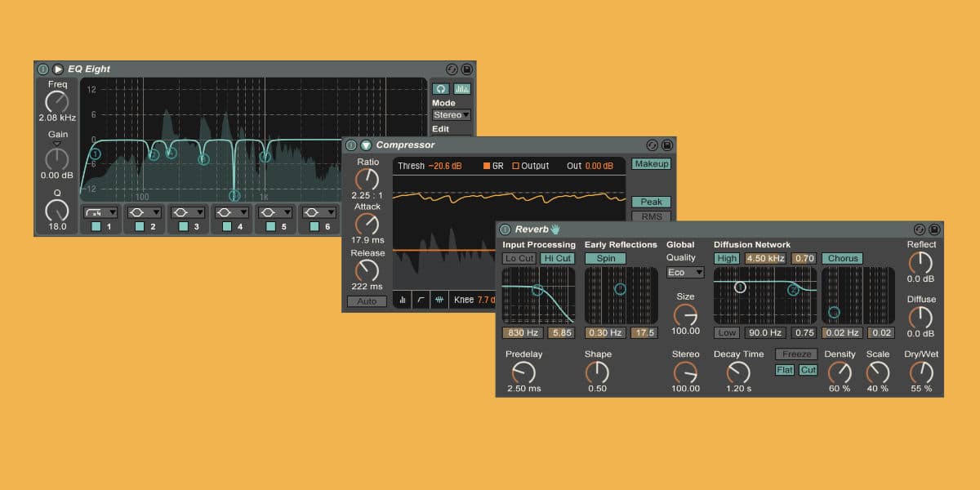Disable EQ band 3 activator square
Screen dimensions: 980x490
183,226
